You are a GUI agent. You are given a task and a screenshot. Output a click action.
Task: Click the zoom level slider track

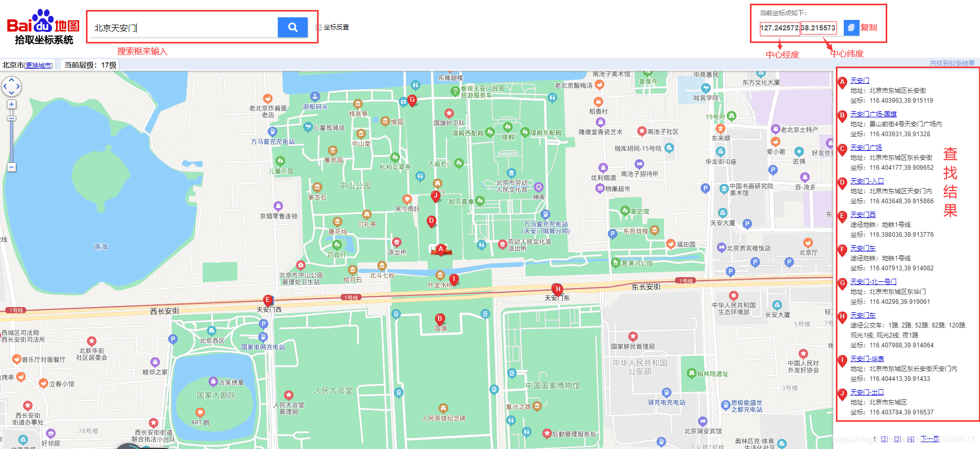point(12,139)
